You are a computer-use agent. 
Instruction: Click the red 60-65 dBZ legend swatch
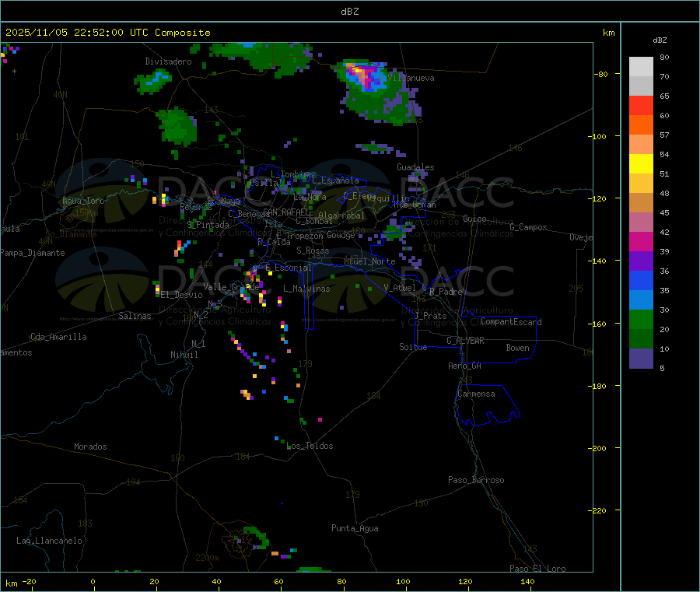[641, 105]
